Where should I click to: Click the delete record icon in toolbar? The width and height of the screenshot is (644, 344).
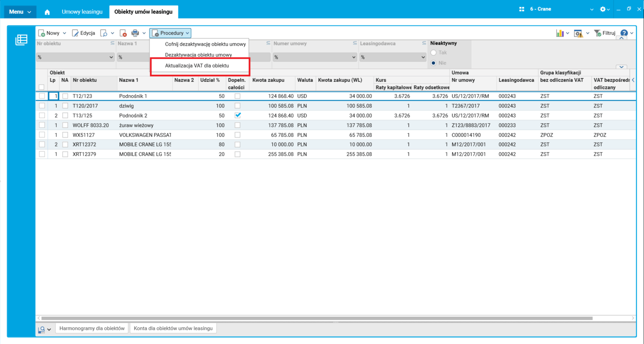tap(123, 33)
